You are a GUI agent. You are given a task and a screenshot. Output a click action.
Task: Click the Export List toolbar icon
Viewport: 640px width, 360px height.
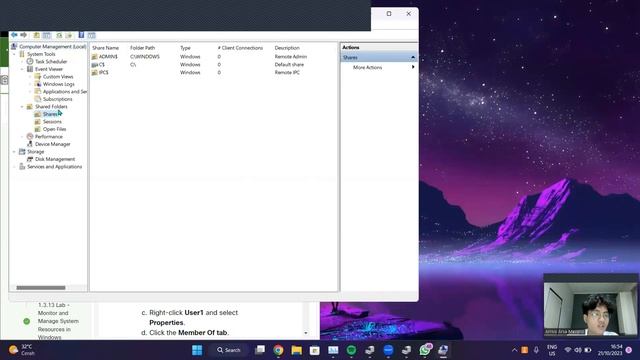(x=69, y=35)
